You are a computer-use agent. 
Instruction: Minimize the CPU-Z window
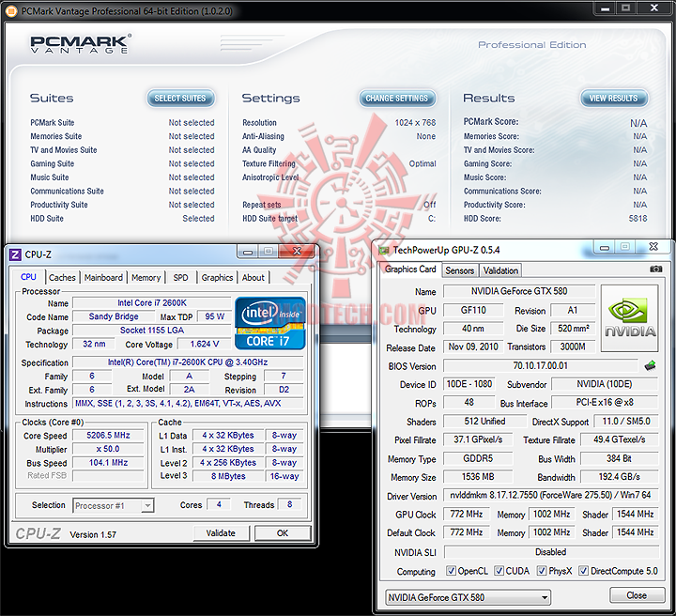tap(248, 252)
